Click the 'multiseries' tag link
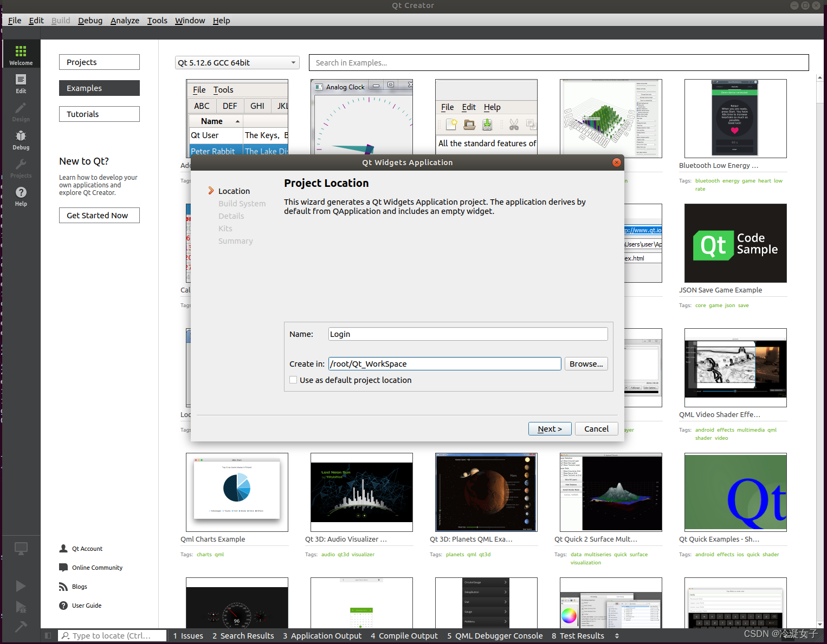 (x=597, y=555)
